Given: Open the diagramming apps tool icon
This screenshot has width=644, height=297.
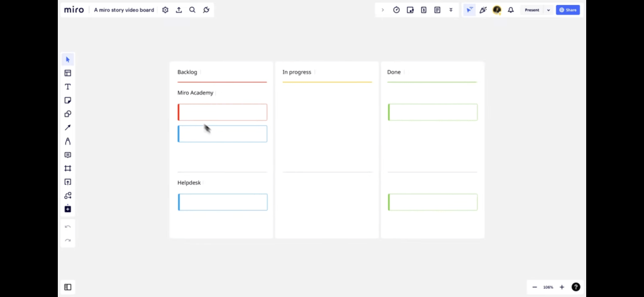Looking at the screenshot, I should (x=68, y=196).
